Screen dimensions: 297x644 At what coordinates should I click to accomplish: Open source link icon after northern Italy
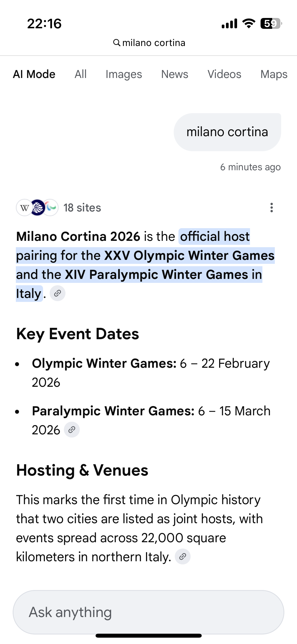183,557
